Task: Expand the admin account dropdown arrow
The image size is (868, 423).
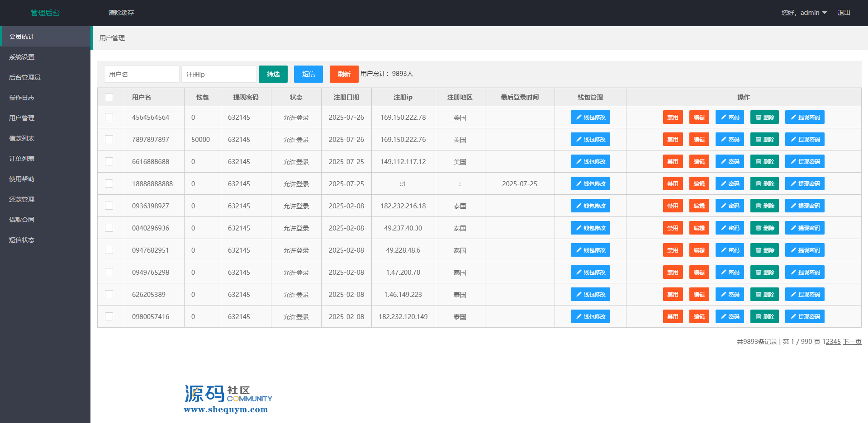Action: coord(825,13)
